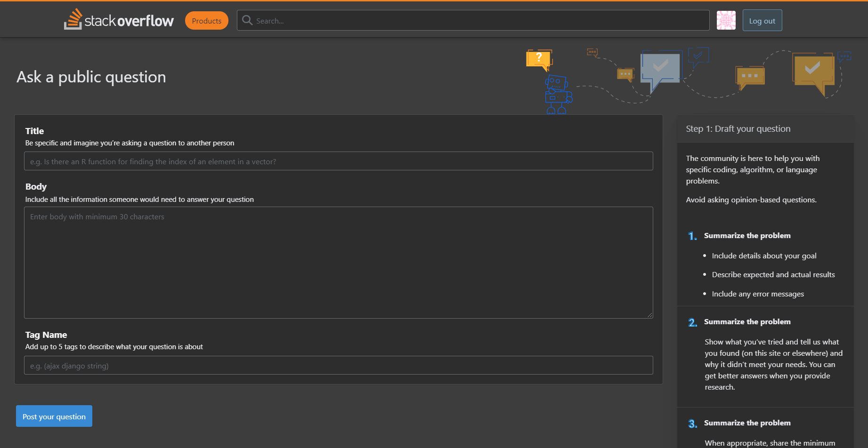Click the Stack Overflow logo
868x448 pixels.
(x=118, y=19)
